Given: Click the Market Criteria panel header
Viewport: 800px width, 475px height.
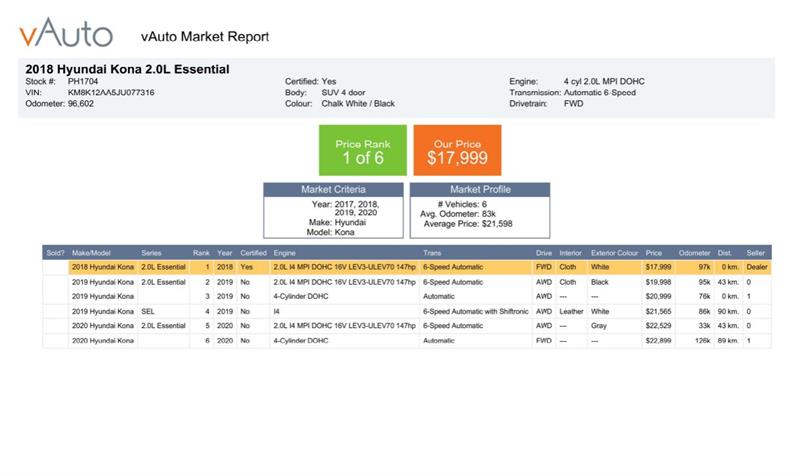Looking at the screenshot, I should coord(333,190).
